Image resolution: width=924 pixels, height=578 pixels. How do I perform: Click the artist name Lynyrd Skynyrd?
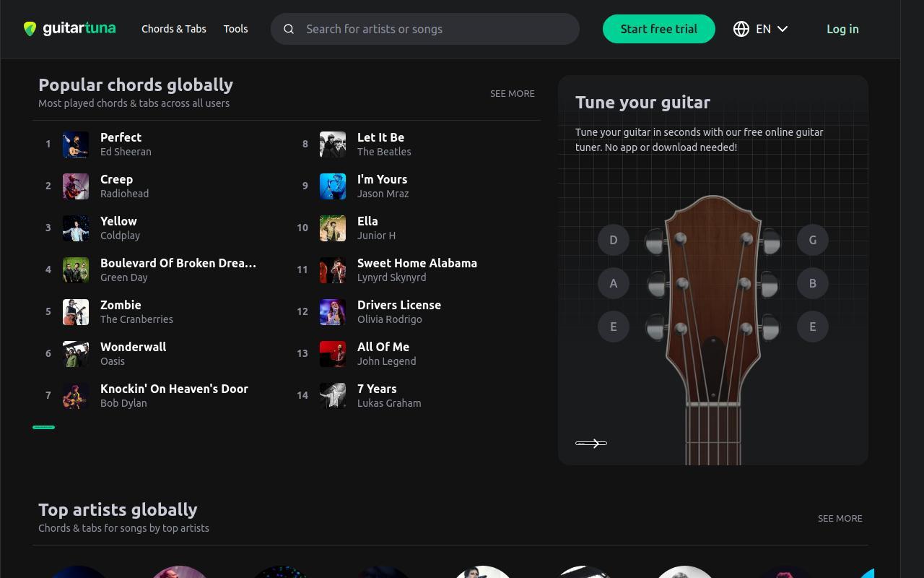(392, 277)
